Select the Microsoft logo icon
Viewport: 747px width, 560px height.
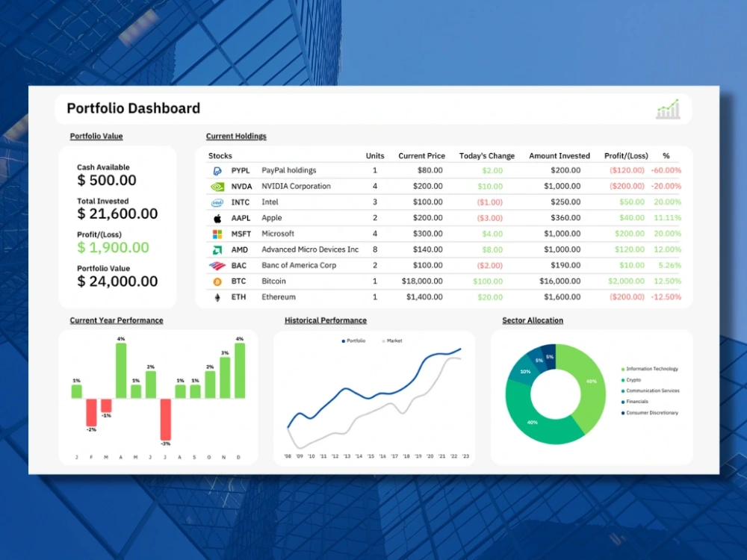coord(217,234)
